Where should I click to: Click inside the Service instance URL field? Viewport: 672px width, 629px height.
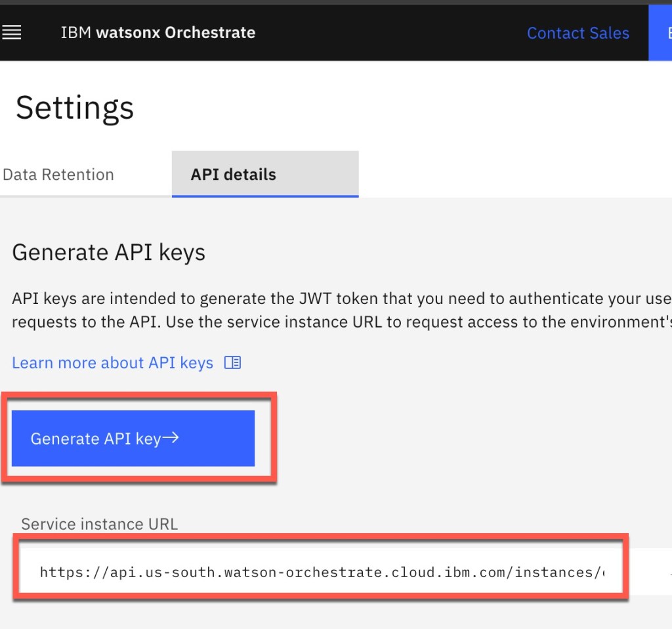pyautogui.click(x=322, y=573)
